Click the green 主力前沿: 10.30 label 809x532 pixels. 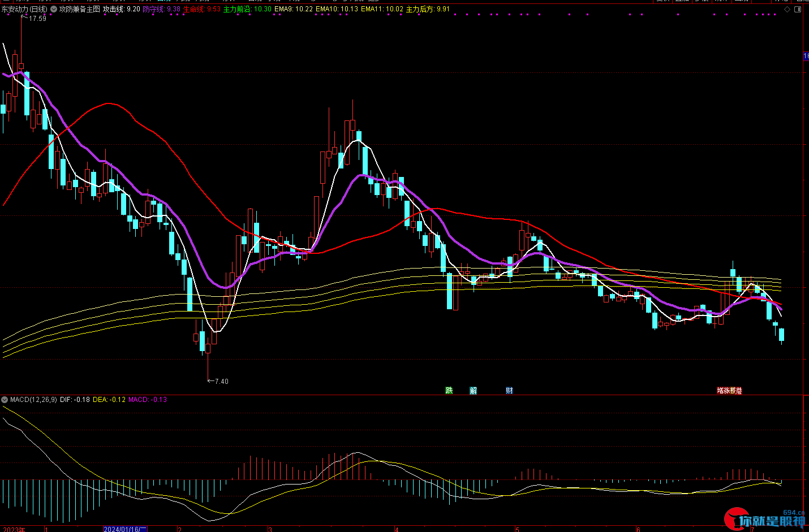pos(248,9)
